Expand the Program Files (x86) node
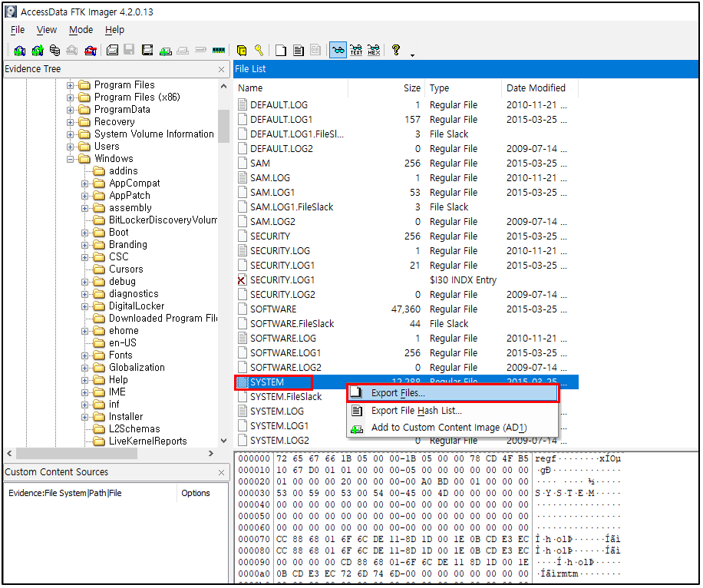The height and width of the screenshot is (588, 703). (x=70, y=97)
